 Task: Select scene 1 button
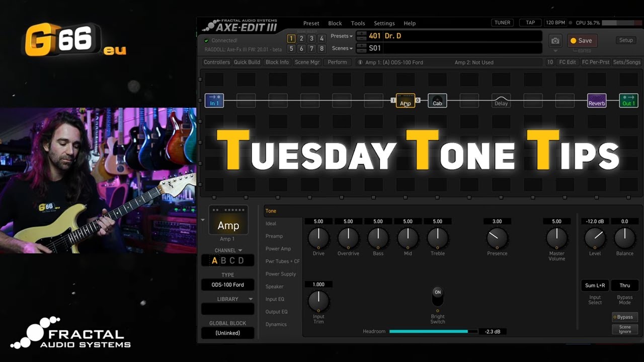pos(291,38)
